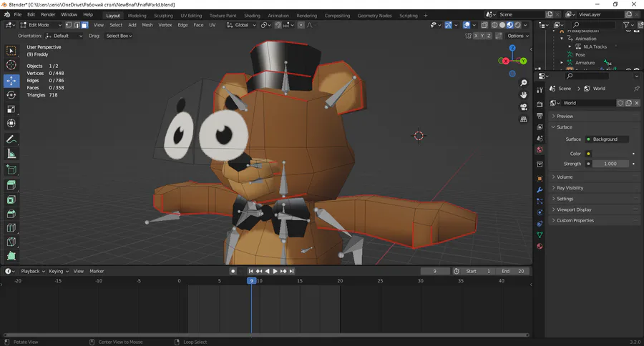644x346 pixels.
Task: Switch to material preview shading
Action: (510, 25)
